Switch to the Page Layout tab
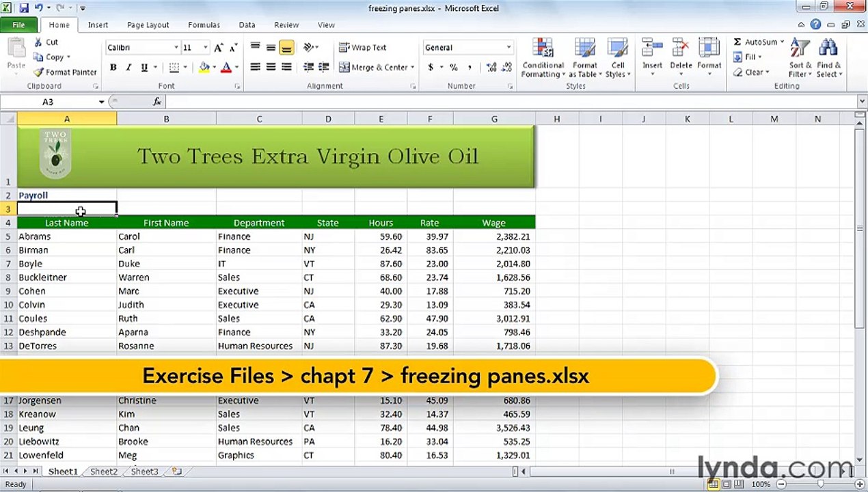 (148, 25)
